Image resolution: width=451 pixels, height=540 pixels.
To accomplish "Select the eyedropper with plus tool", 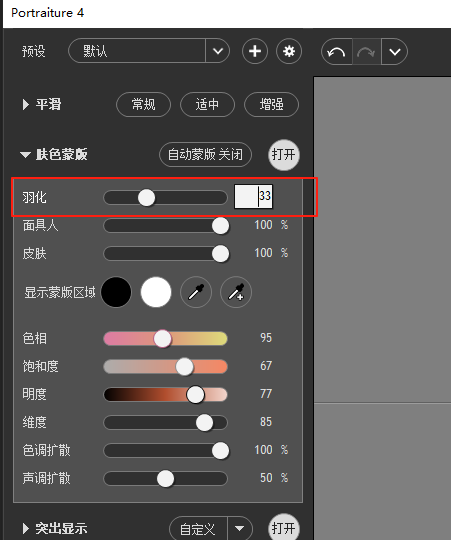I will point(236,292).
